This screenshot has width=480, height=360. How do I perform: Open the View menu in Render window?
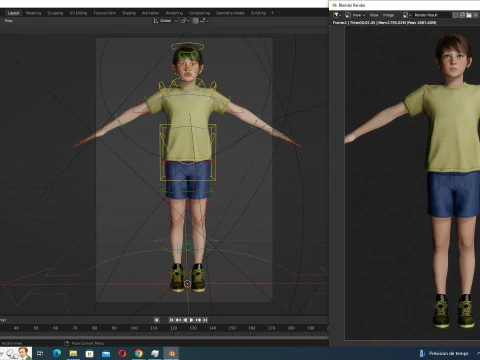tap(374, 15)
